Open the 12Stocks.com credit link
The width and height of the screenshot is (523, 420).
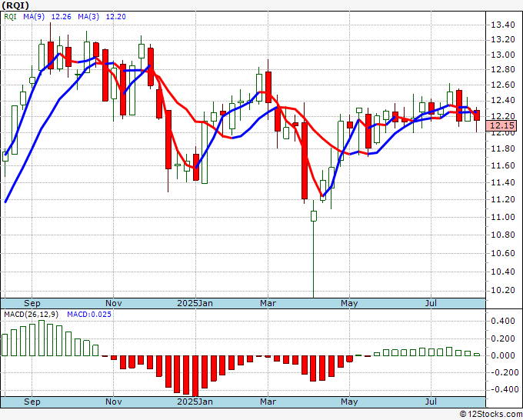491,415
